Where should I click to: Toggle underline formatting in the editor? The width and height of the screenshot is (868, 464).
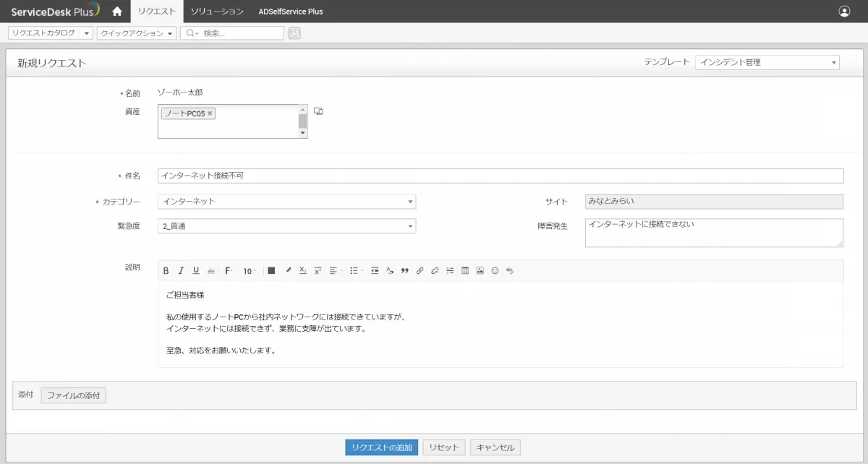(196, 271)
